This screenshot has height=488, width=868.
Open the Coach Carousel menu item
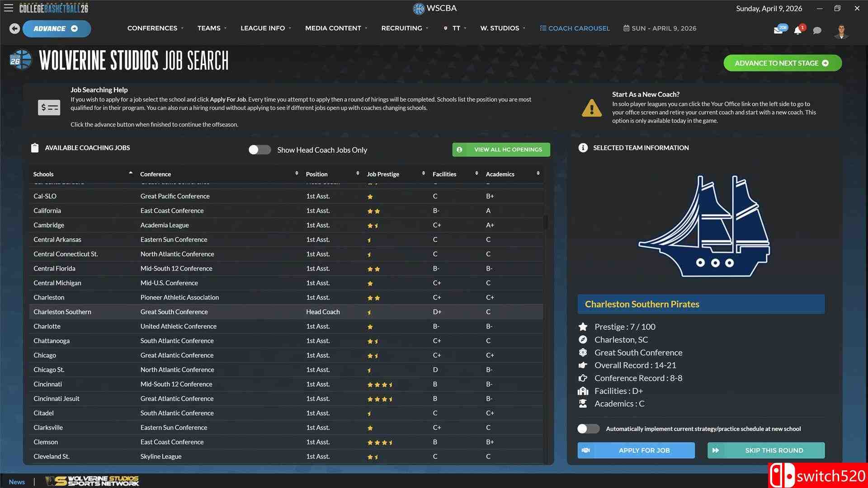pos(575,28)
